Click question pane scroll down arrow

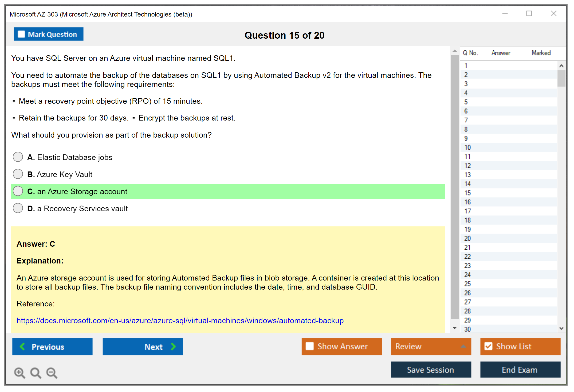pos(454,328)
